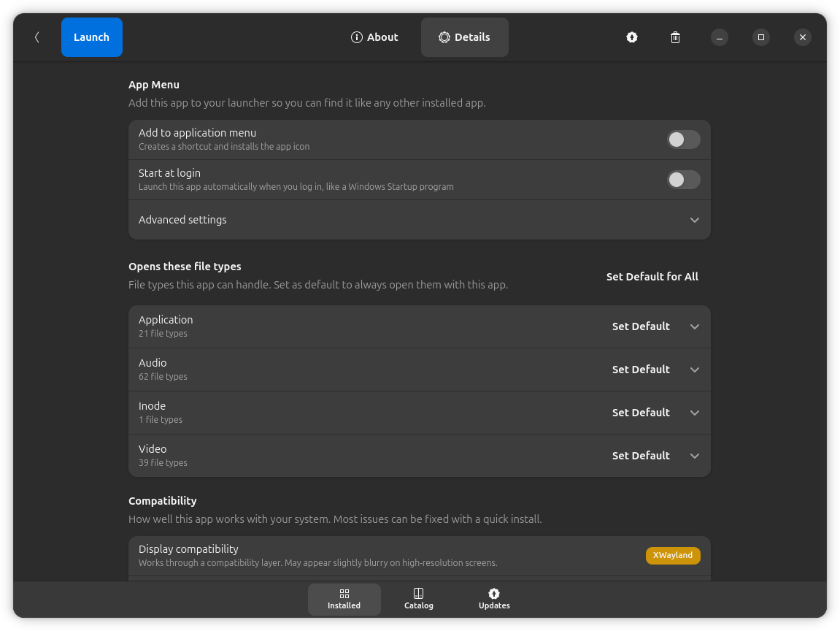This screenshot has height=631, width=840.
Task: Maximize the window
Action: point(761,37)
